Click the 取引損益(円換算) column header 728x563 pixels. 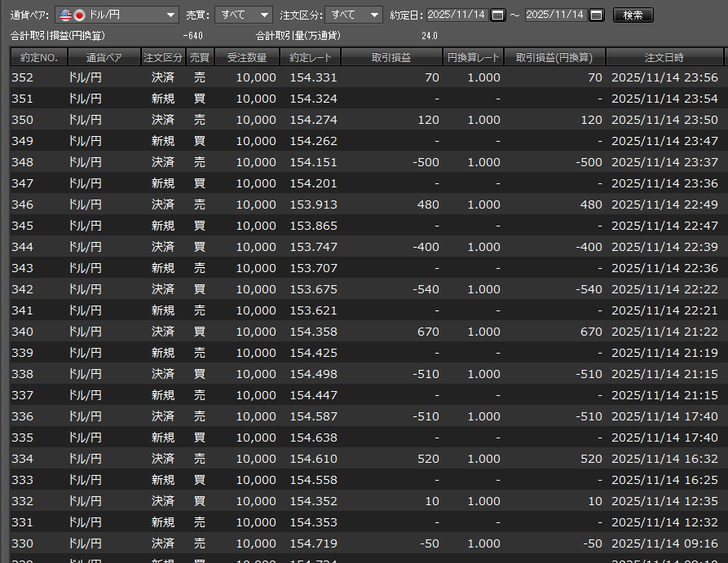pos(554,58)
